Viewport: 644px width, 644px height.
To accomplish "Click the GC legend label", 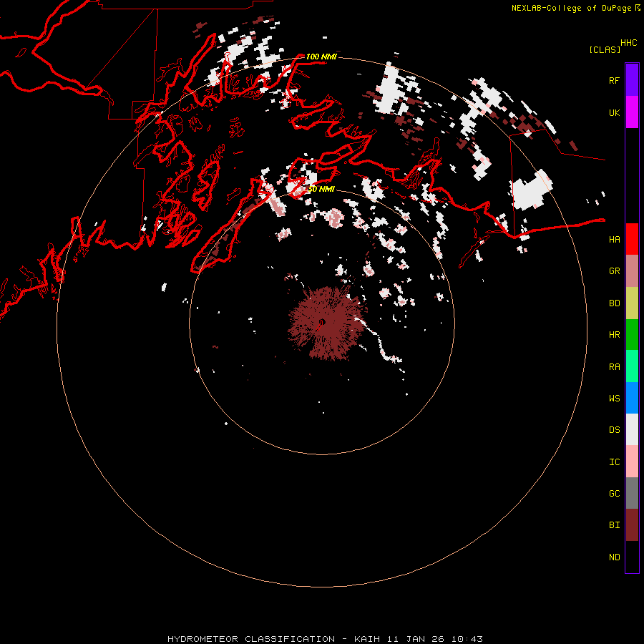I will (x=614, y=493).
